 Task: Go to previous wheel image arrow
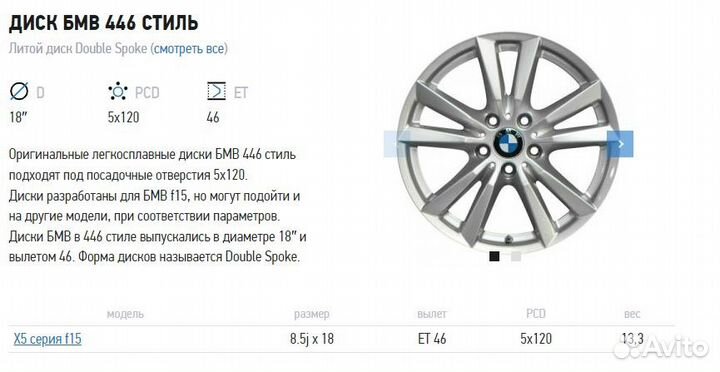pos(397,144)
